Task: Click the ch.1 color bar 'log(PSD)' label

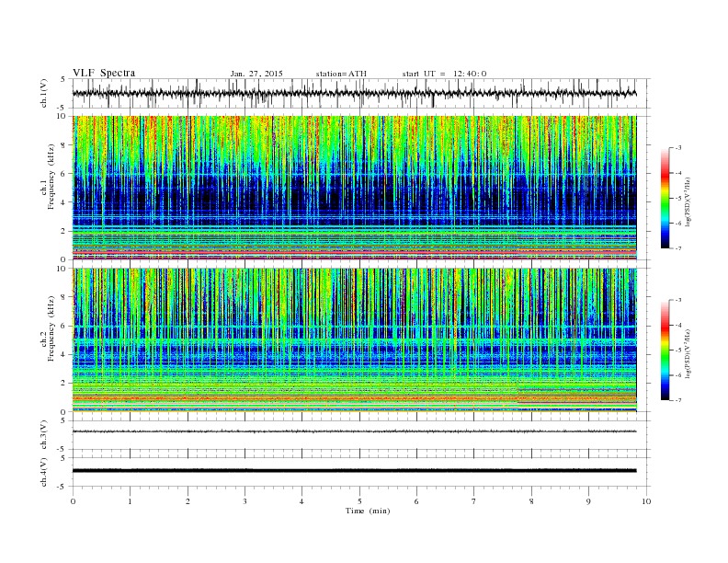Action: pyautogui.click(x=689, y=201)
